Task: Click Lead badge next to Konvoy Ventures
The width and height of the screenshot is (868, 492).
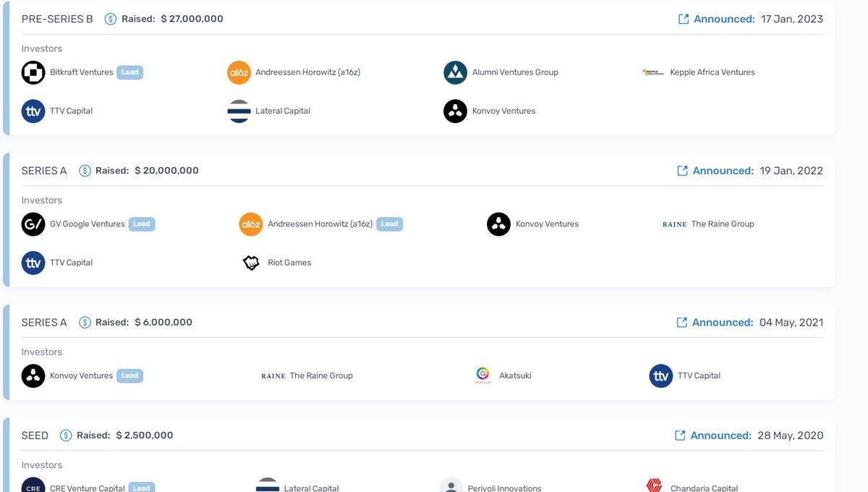Action: pos(130,376)
